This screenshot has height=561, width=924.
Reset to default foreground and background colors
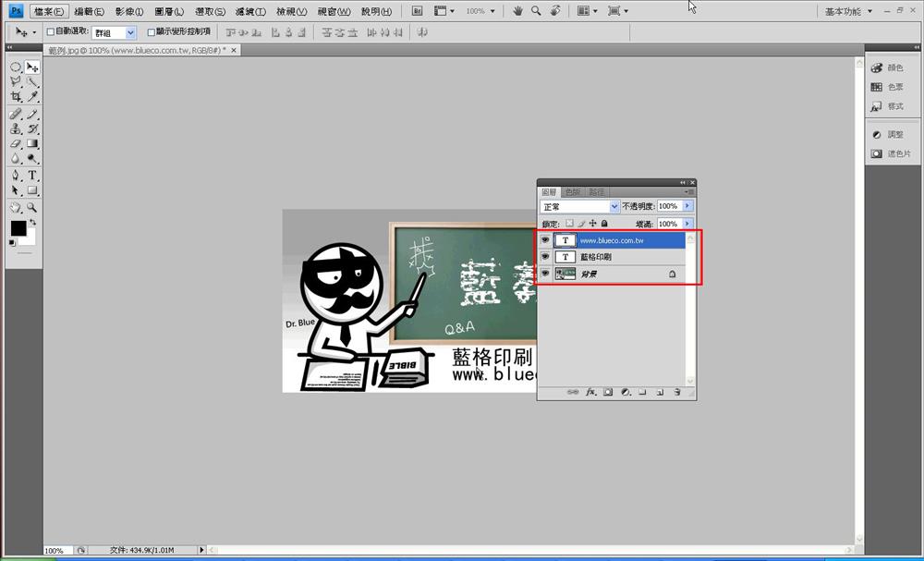[12, 242]
